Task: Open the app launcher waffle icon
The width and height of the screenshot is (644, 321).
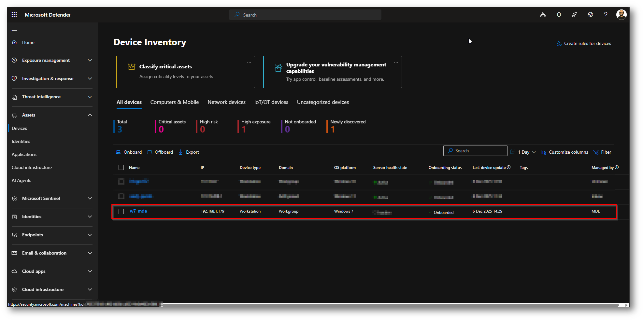Action: pyautogui.click(x=14, y=15)
